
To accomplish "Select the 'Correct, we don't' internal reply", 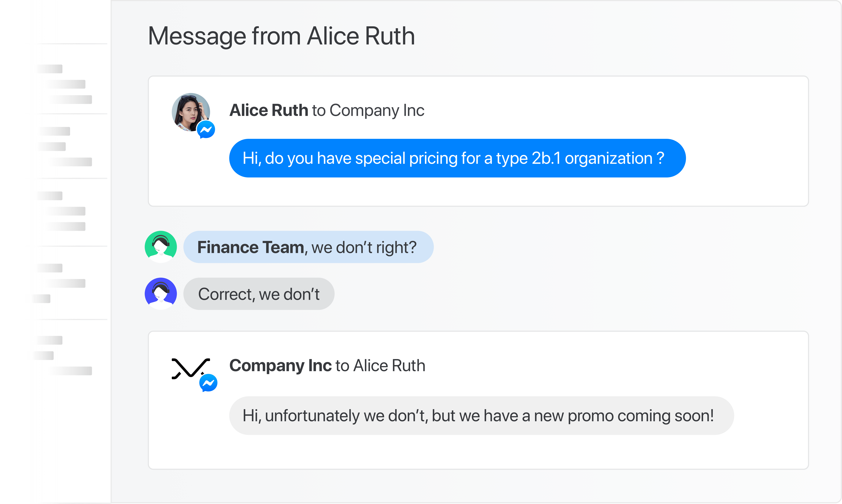I will 259,294.
